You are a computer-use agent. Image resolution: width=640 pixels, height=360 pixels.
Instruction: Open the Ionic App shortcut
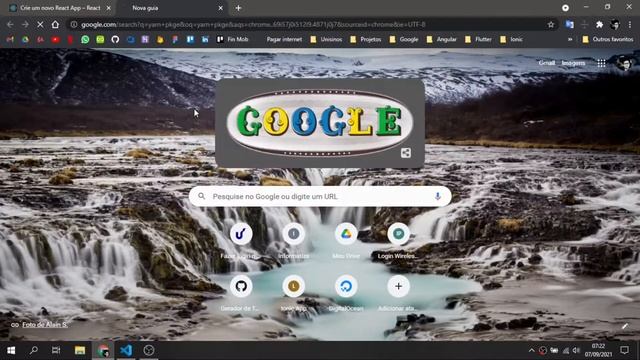click(293, 293)
